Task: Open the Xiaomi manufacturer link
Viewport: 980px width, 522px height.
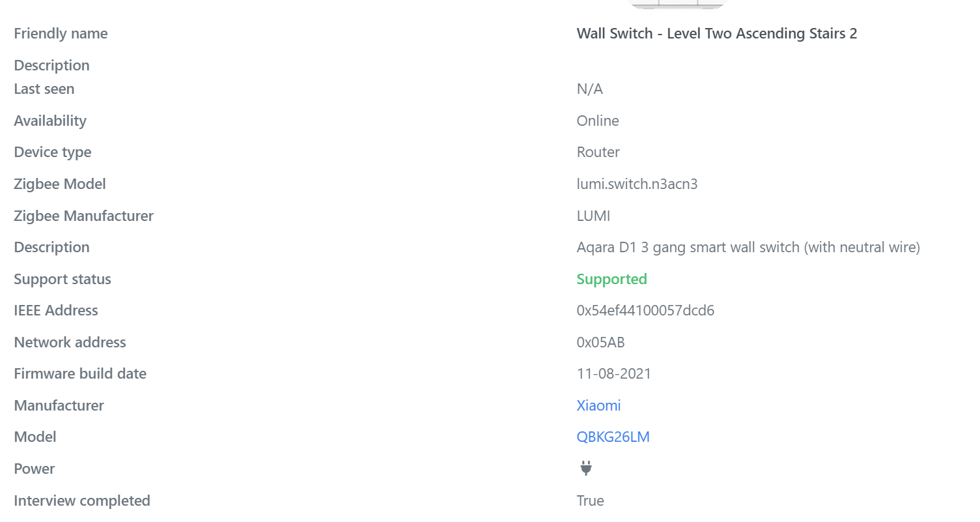Action: pyautogui.click(x=598, y=405)
